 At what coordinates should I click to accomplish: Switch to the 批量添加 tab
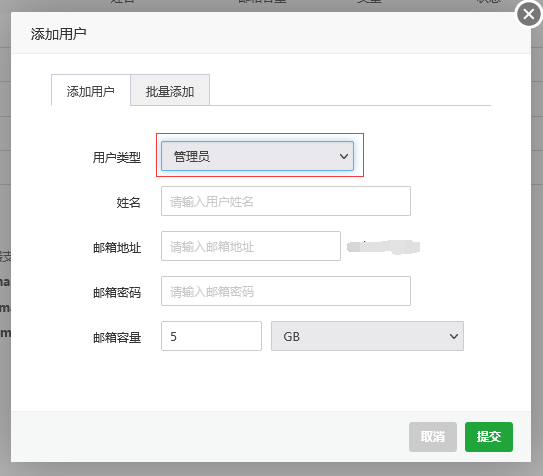point(170,91)
